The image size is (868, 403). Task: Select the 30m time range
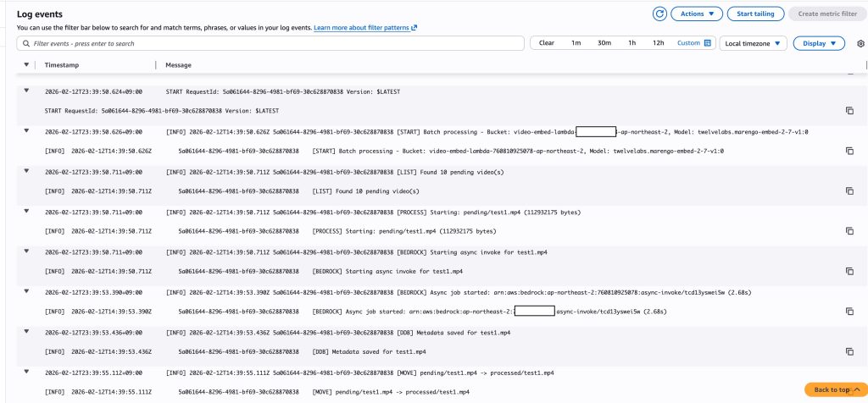(x=604, y=43)
